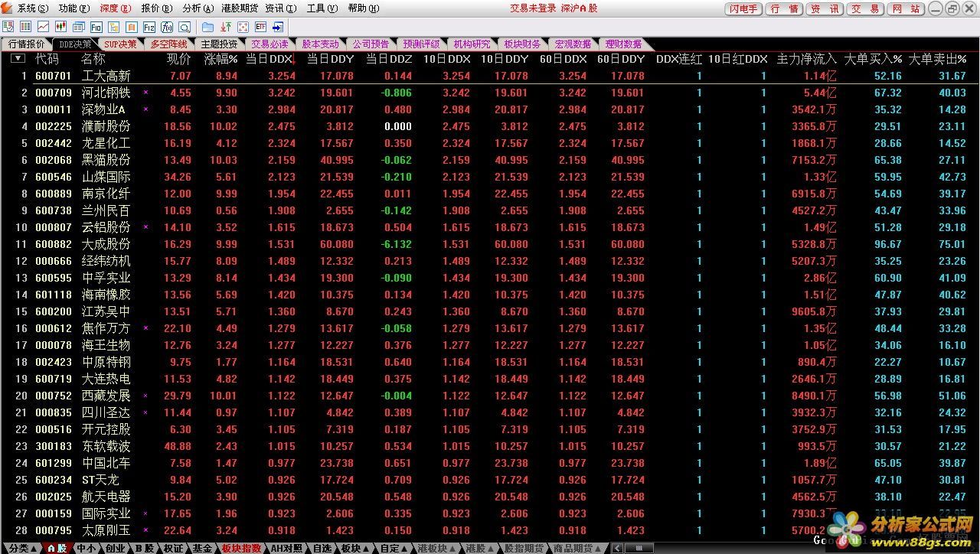Switch to the 公司预告 tab
The image size is (980, 554).
coord(371,44)
